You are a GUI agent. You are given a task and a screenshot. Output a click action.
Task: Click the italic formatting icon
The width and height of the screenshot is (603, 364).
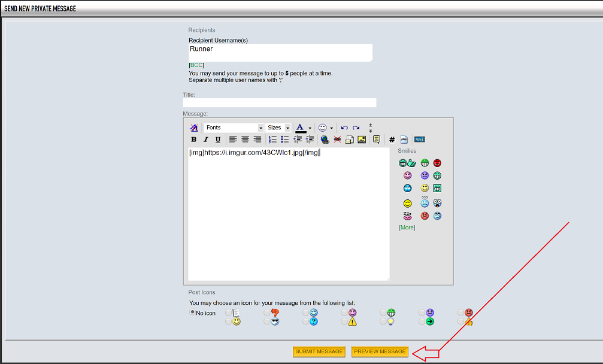pos(205,139)
